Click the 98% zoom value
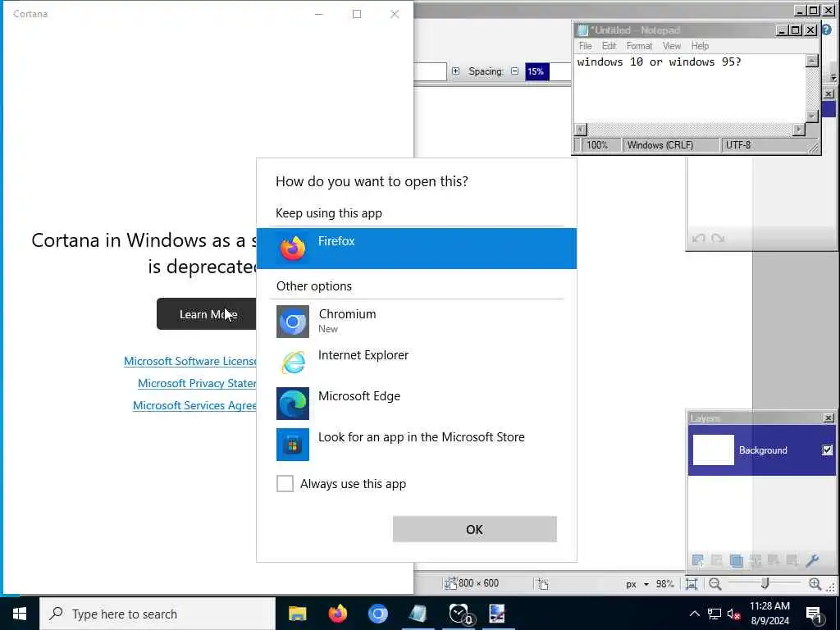Image resolution: width=840 pixels, height=630 pixels. (x=664, y=584)
